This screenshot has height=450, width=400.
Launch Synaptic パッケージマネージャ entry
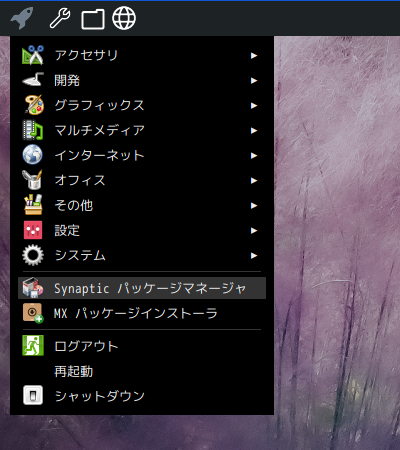[x=142, y=288]
